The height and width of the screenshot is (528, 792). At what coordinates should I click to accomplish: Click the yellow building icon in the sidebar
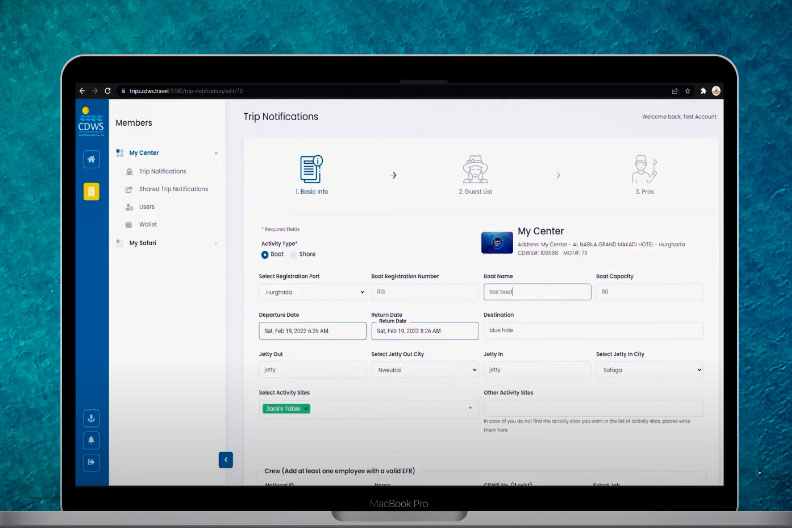[91, 191]
